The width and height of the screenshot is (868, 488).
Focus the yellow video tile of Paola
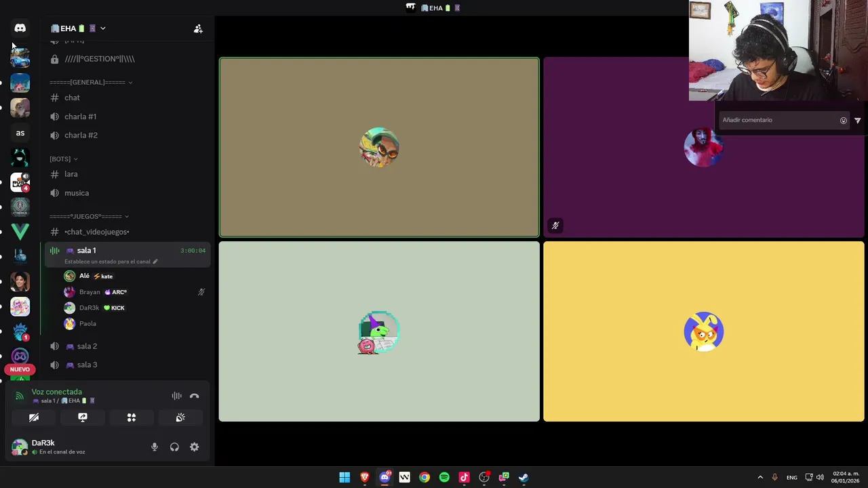coord(704,331)
